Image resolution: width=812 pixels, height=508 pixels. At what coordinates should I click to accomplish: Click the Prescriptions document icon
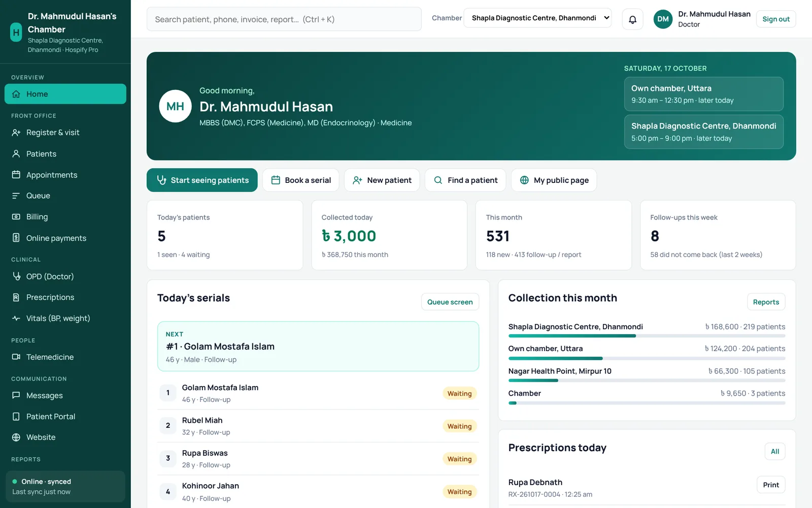click(16, 297)
